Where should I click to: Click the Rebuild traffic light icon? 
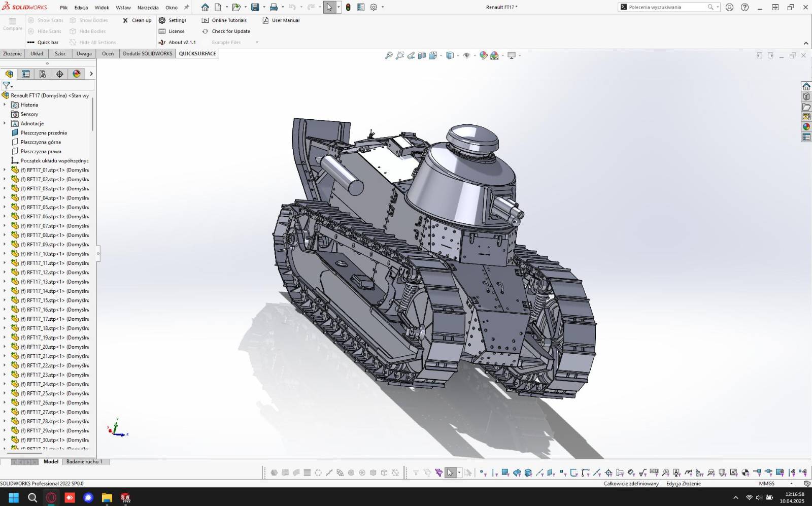coord(348,7)
